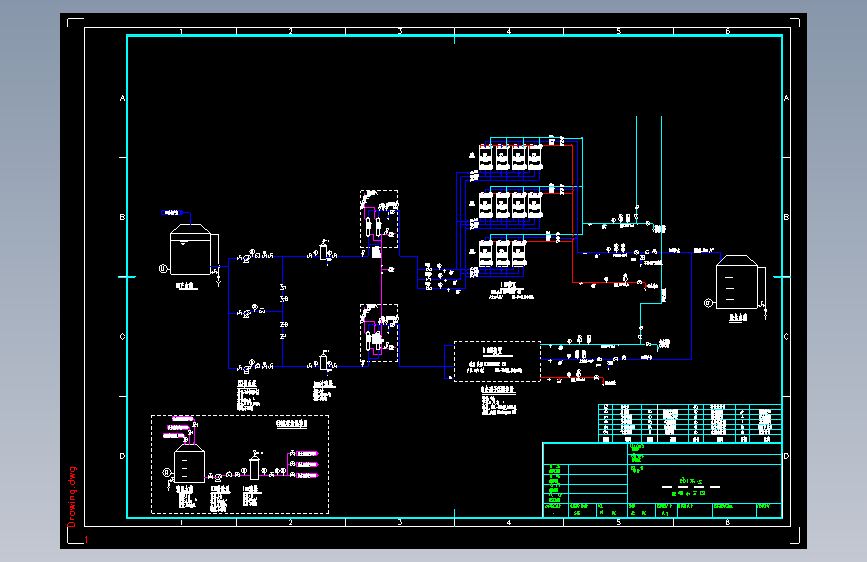867x562 pixels.
Task: Click the cyan legend table above the title block
Action: (x=690, y=423)
